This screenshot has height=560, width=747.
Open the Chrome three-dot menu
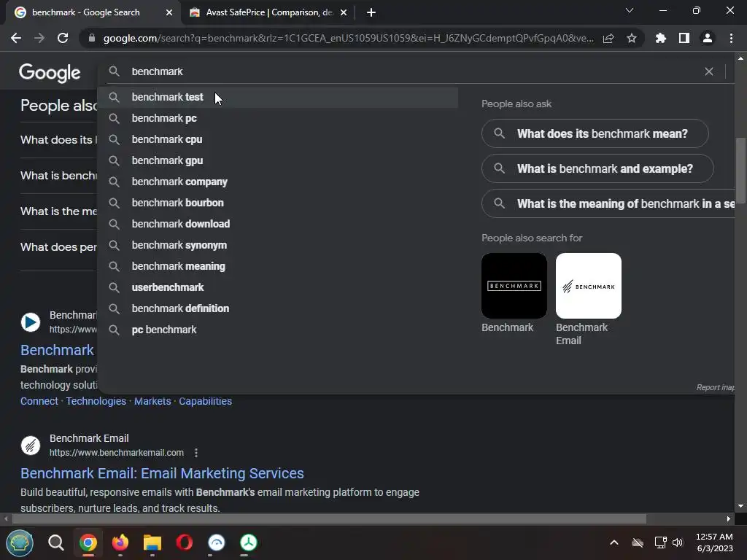(731, 38)
